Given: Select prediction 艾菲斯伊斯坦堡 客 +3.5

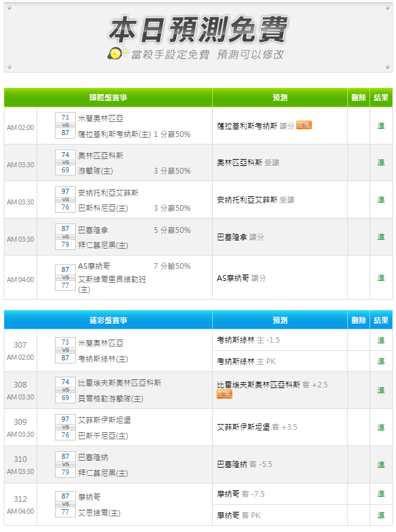Looking at the screenshot, I should coord(257,427).
